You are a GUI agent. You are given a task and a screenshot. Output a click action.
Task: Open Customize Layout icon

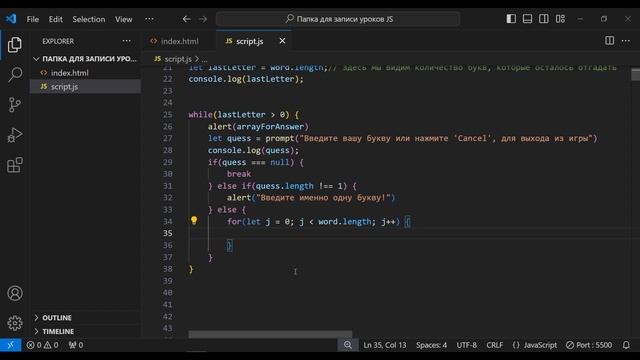[560, 19]
